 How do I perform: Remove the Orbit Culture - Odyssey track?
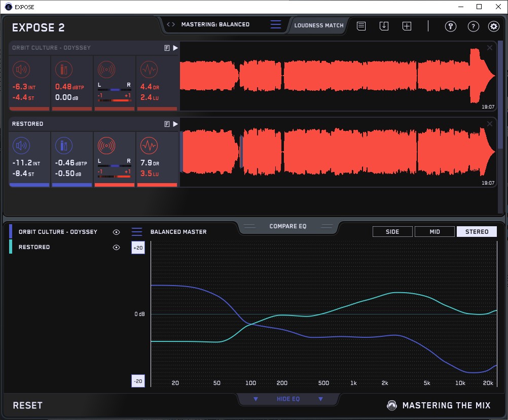pyautogui.click(x=490, y=48)
